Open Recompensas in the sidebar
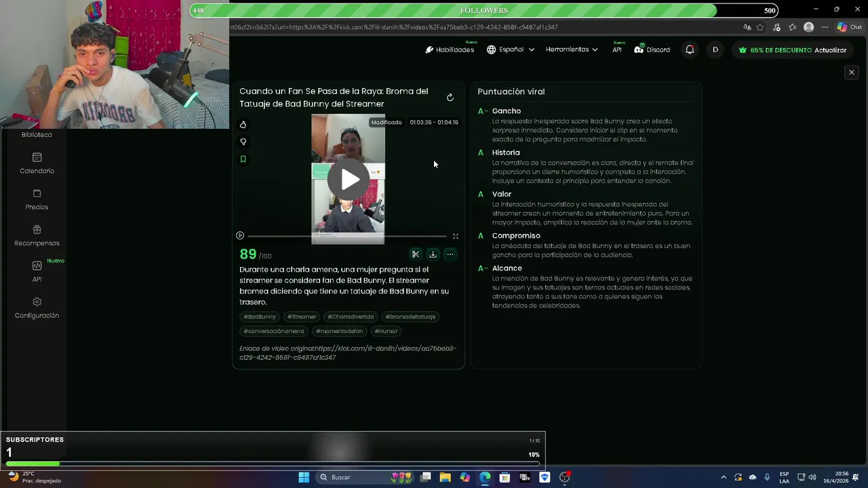Viewport: 868px width, 488px height. point(37,236)
